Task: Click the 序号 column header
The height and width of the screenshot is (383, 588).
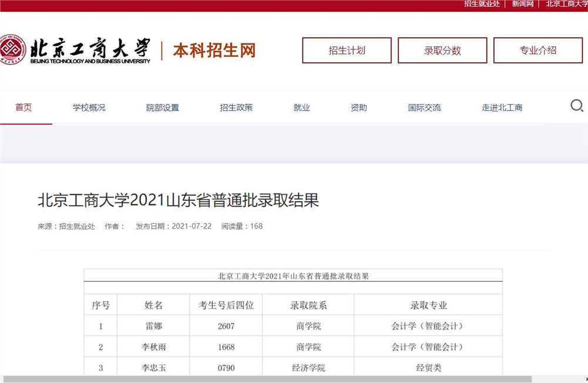Action: point(101,305)
